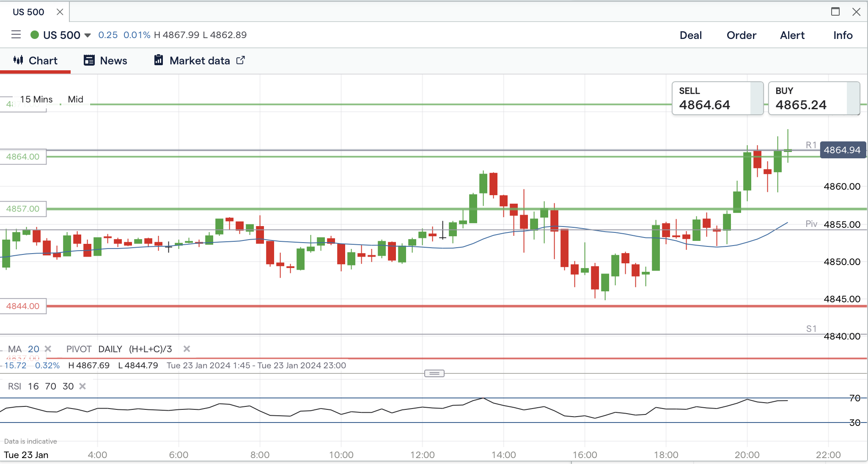868x464 pixels.
Task: Open the hamburger menu icon
Action: click(16, 35)
